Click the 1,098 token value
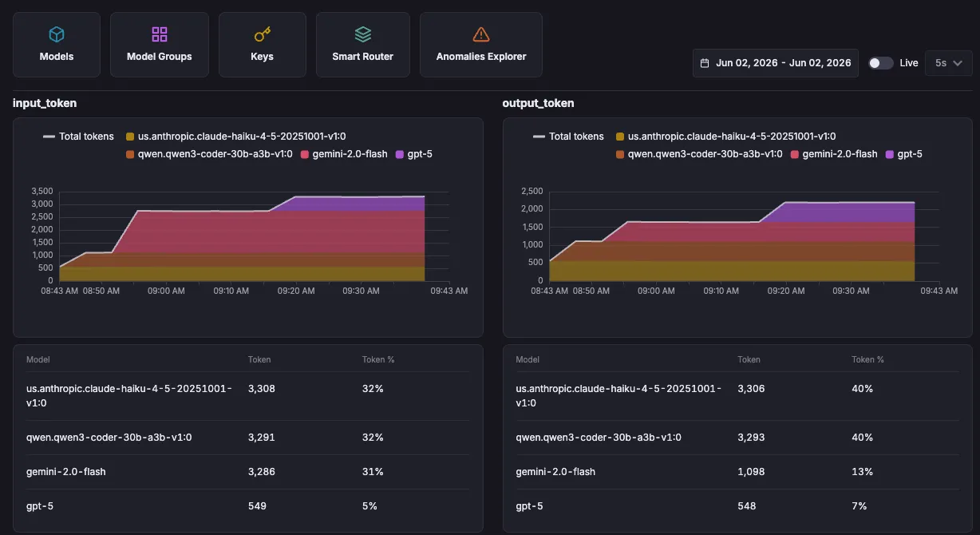The height and width of the screenshot is (535, 980). (x=752, y=472)
